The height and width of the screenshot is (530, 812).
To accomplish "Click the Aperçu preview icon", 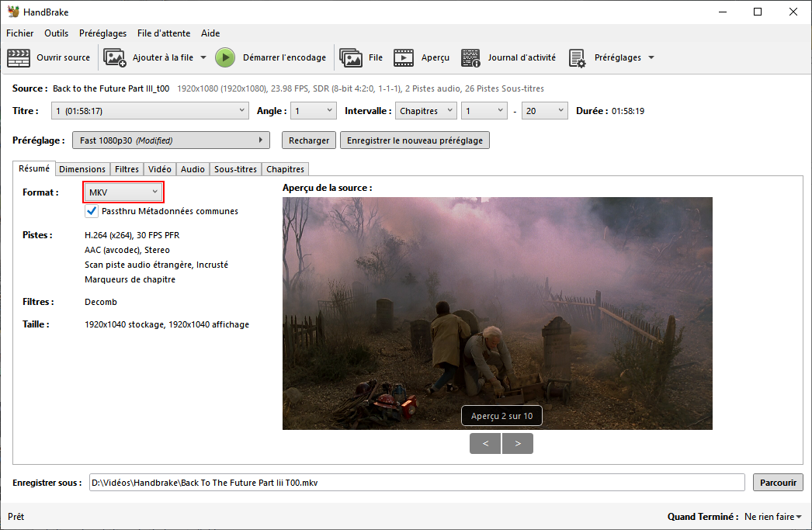I will 403,57.
